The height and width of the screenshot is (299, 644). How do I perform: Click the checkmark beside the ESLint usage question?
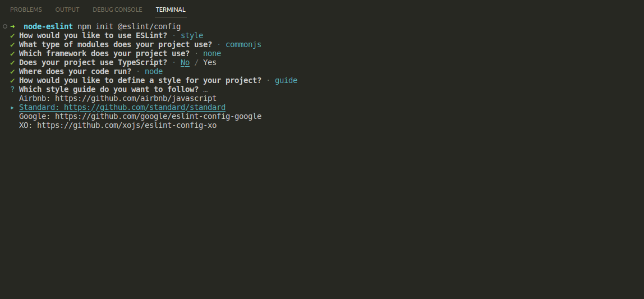click(12, 35)
